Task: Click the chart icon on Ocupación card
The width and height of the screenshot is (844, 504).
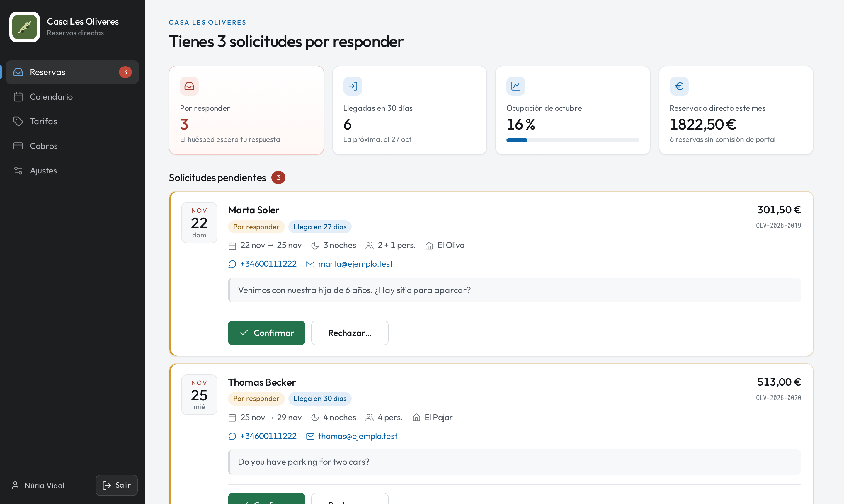Action: click(x=515, y=86)
